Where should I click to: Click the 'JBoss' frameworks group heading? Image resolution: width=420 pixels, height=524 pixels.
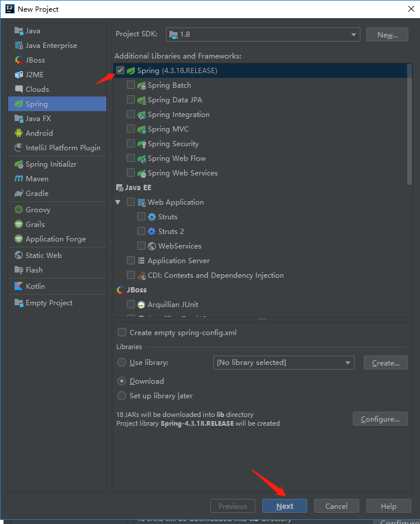pyautogui.click(x=137, y=289)
